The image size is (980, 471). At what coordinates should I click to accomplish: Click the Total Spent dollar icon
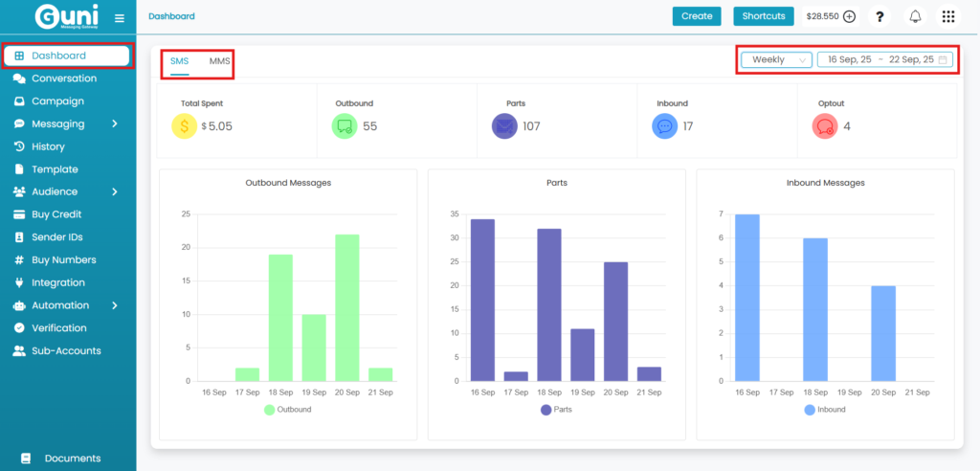point(184,125)
